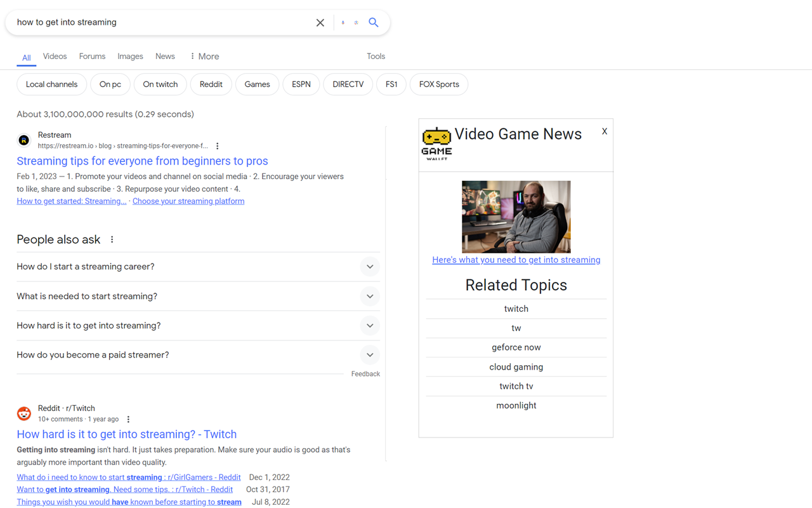Viewport: 812px width, 508px height.
Task: Click the 'About 3,100,000,000 results' text
Action: point(105,114)
